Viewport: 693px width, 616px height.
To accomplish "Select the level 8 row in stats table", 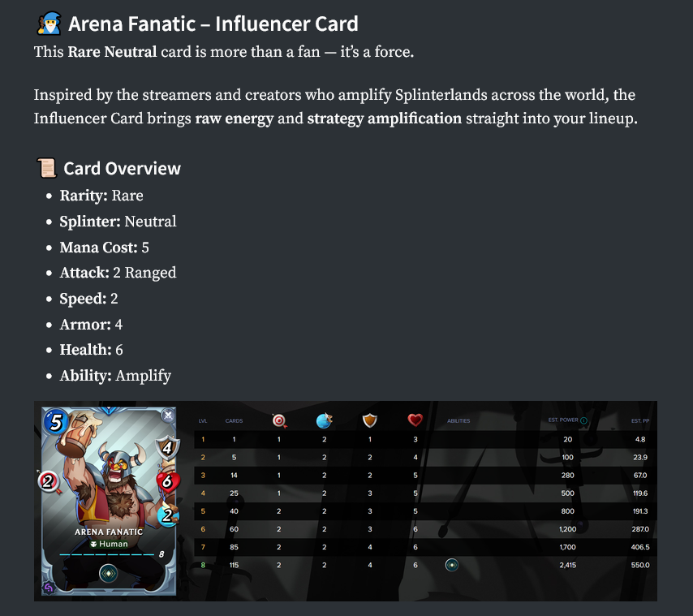I will click(x=425, y=565).
